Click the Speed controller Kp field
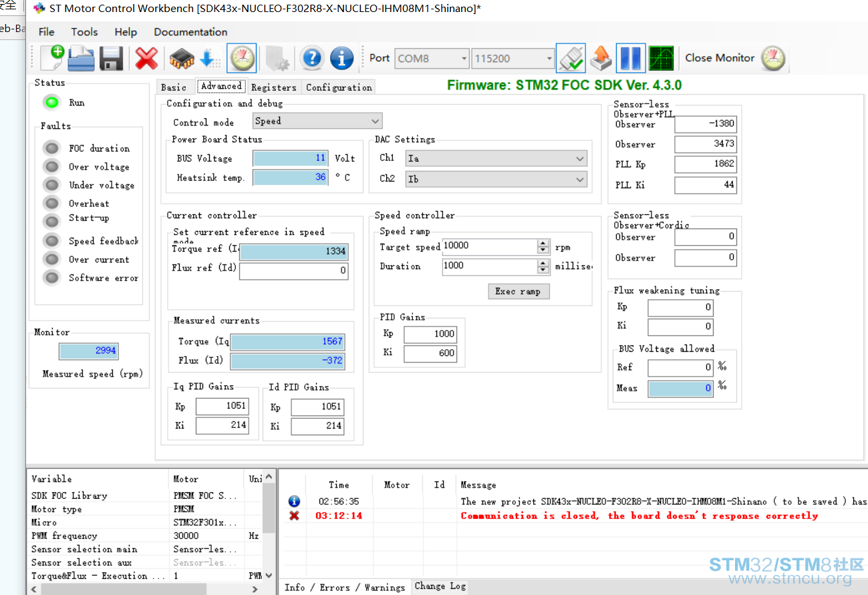 point(430,334)
